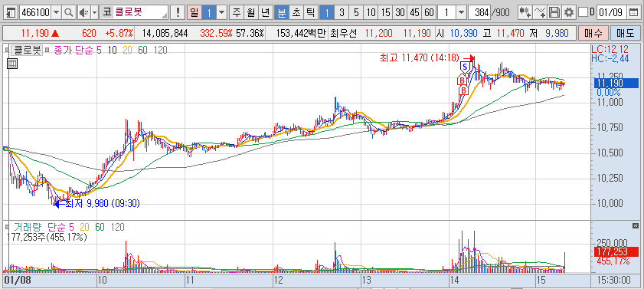Click the blue period value 1 next to 일

(208, 12)
